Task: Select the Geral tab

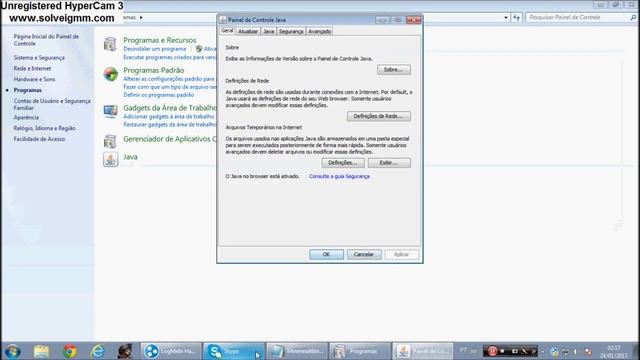Action: (x=227, y=31)
